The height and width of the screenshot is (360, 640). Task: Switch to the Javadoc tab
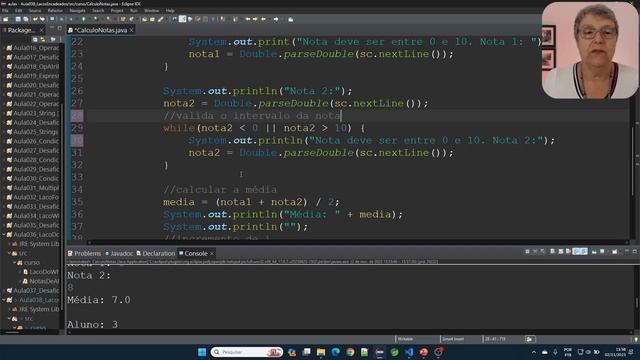tap(119, 253)
